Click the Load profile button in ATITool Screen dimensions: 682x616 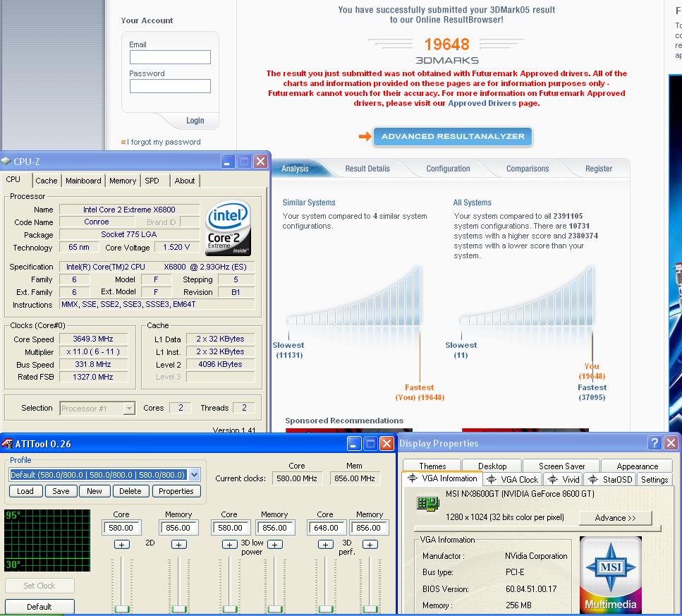tap(25, 491)
